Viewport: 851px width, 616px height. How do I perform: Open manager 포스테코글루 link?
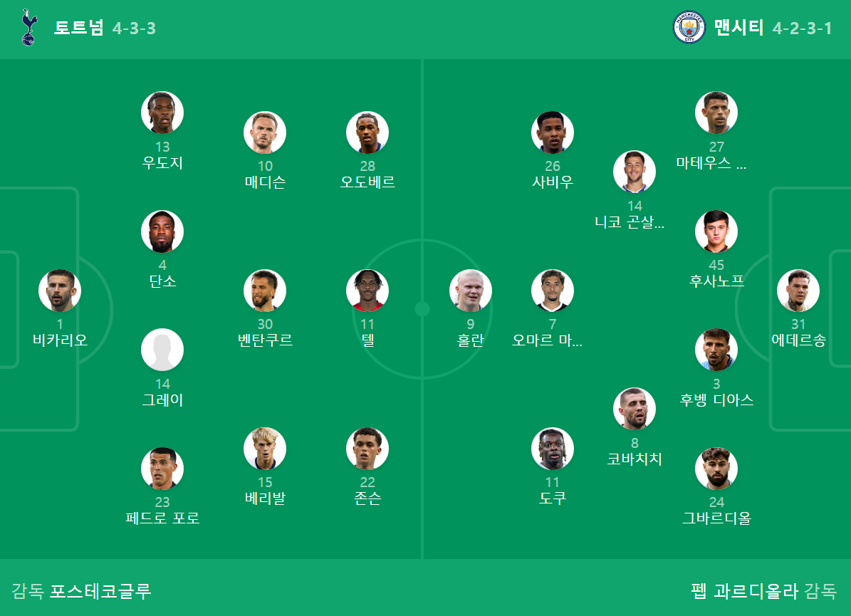tap(100, 590)
